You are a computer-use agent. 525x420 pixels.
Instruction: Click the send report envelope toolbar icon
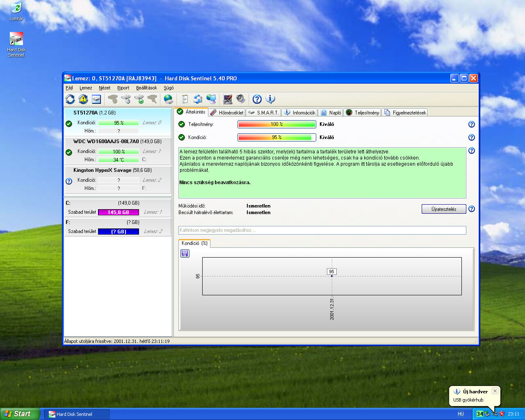[198, 99]
